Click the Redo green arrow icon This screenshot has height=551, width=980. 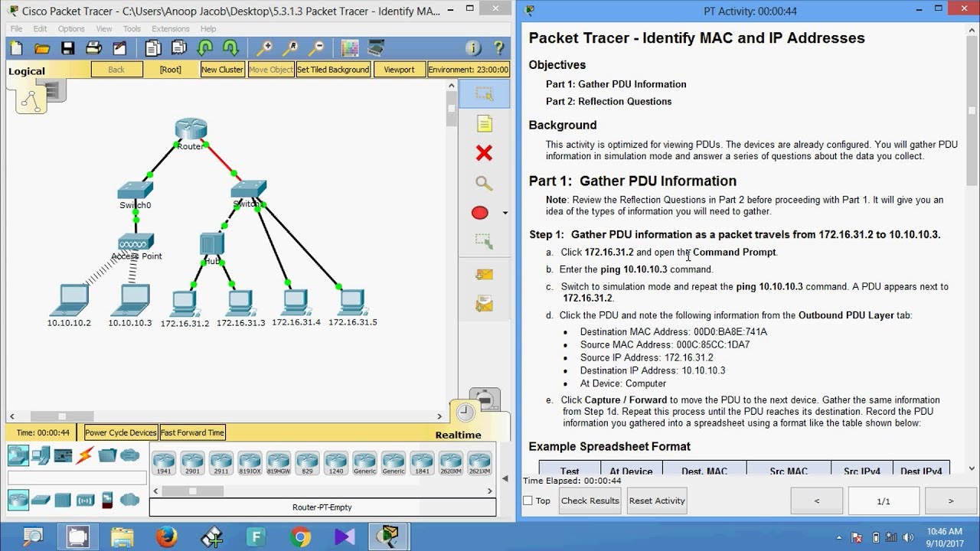click(x=230, y=49)
